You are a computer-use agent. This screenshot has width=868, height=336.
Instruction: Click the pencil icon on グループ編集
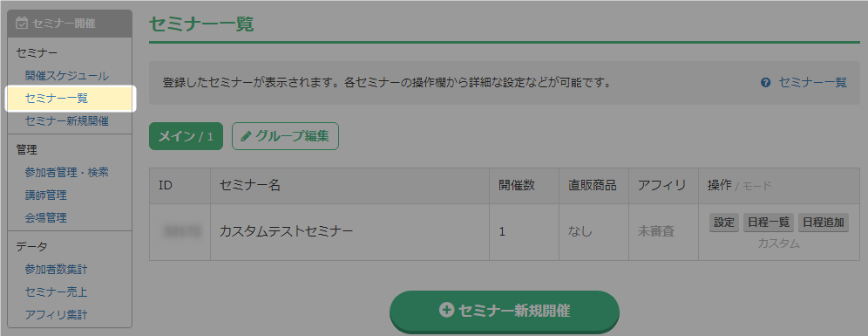point(247,136)
